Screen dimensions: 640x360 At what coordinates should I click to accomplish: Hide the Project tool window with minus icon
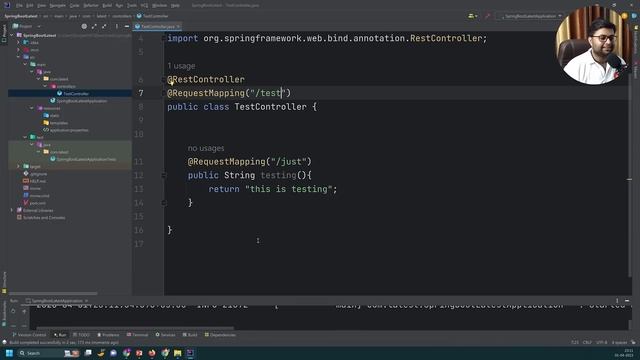[127, 26]
